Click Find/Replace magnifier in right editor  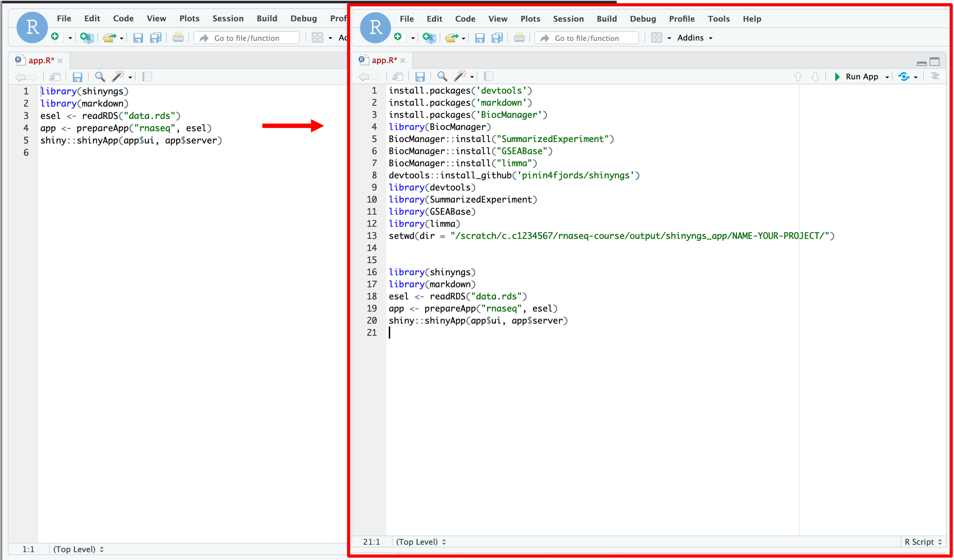coord(442,77)
